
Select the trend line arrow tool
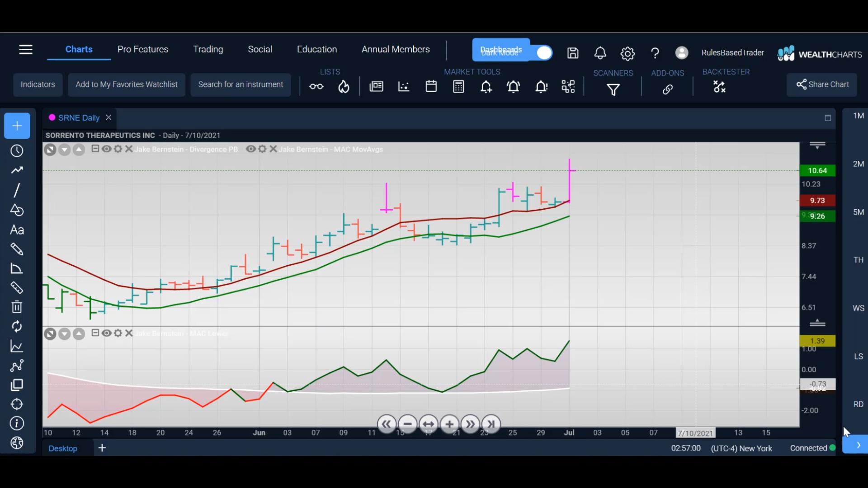[x=17, y=170]
